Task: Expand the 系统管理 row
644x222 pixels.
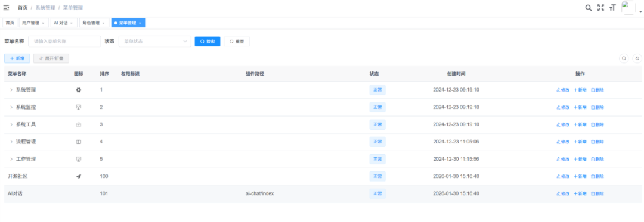Action: (11, 90)
